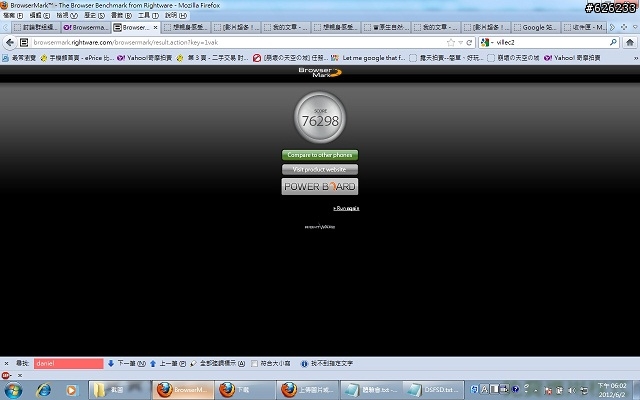
Task: Close the add-on bar with its X
Action: coord(20,375)
